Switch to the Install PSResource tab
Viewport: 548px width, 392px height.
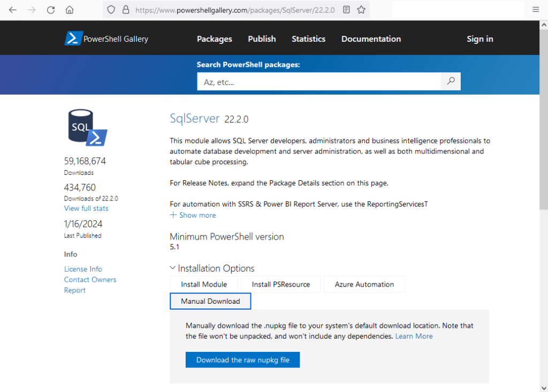coord(280,284)
